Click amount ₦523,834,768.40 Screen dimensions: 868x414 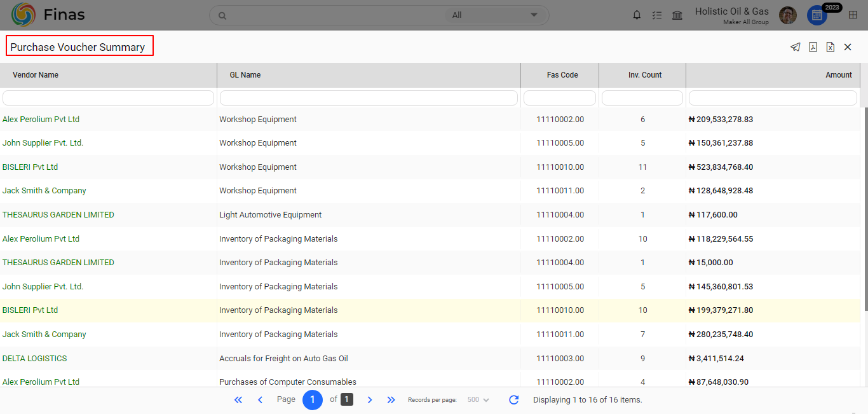[x=721, y=167]
